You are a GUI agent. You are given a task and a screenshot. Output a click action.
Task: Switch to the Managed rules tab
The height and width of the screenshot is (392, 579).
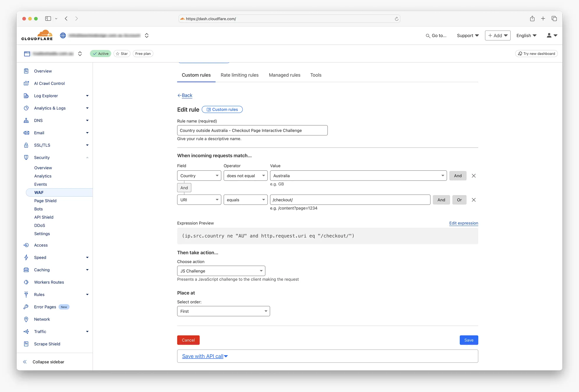point(284,75)
